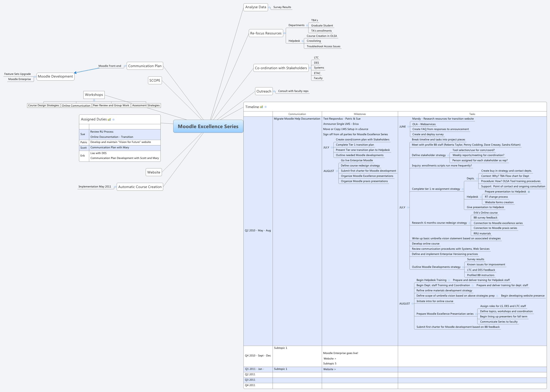Select the SCOPE topic
Screen dimensions: 550x392
(x=155, y=80)
